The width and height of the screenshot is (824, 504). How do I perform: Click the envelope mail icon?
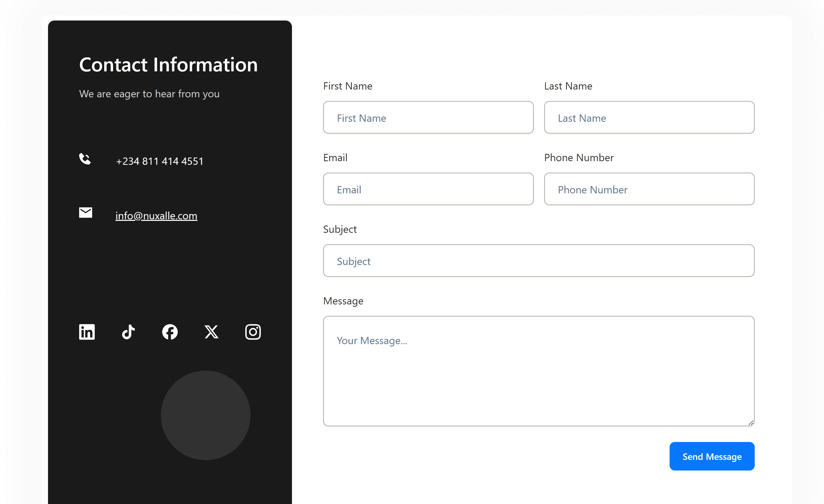point(86,212)
